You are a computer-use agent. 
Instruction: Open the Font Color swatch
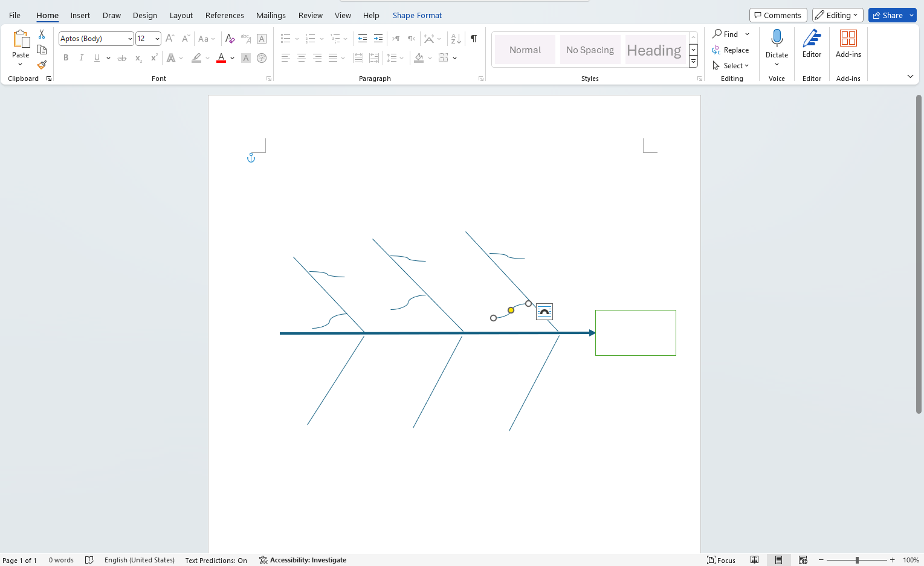pos(221,57)
